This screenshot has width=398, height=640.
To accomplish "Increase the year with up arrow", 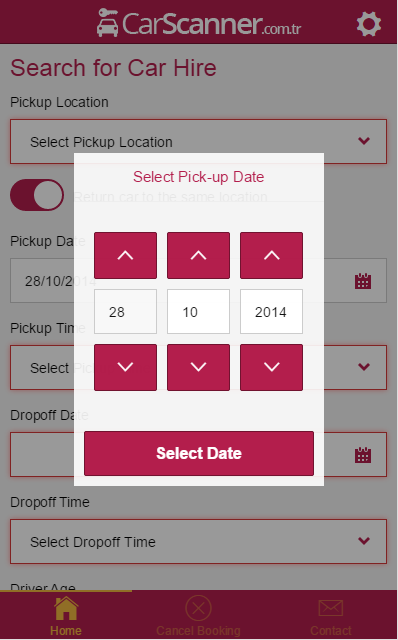I will pos(271,256).
